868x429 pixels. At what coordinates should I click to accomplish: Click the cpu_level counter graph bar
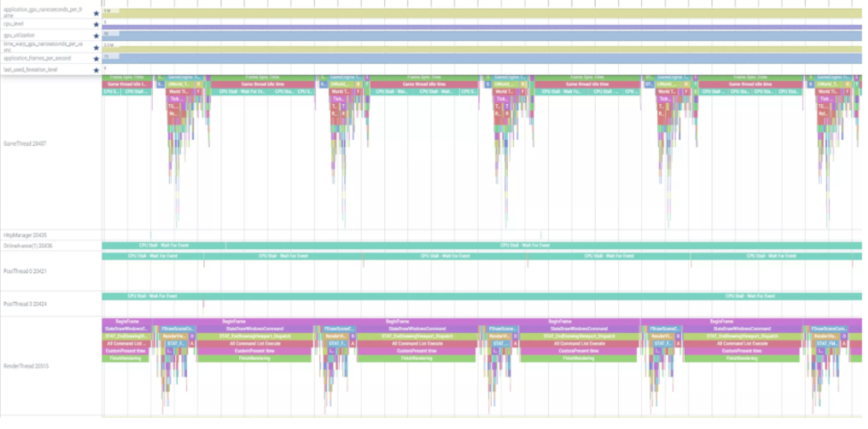click(480, 27)
